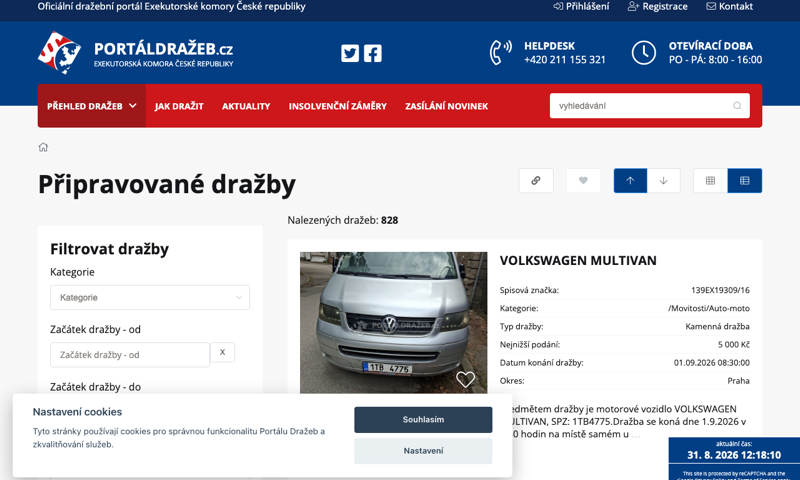Open the Twitter social icon
Viewport: 800px width, 480px height.
[x=350, y=53]
